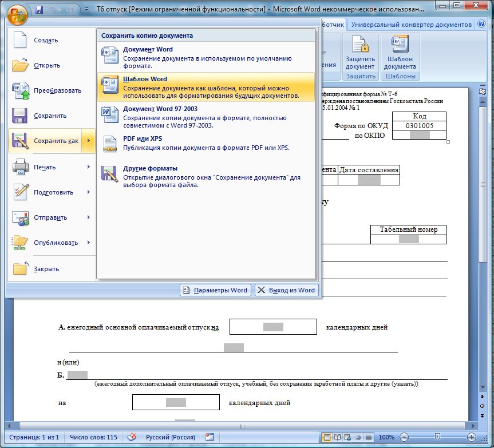The height and width of the screenshot is (448, 494).
Task: Save as Шаблон Word template
Action: [x=206, y=87]
